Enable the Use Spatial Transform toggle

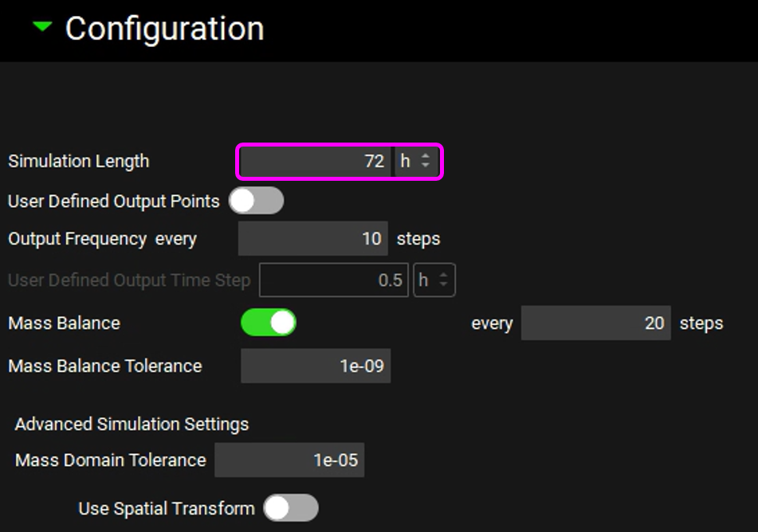[x=290, y=508]
